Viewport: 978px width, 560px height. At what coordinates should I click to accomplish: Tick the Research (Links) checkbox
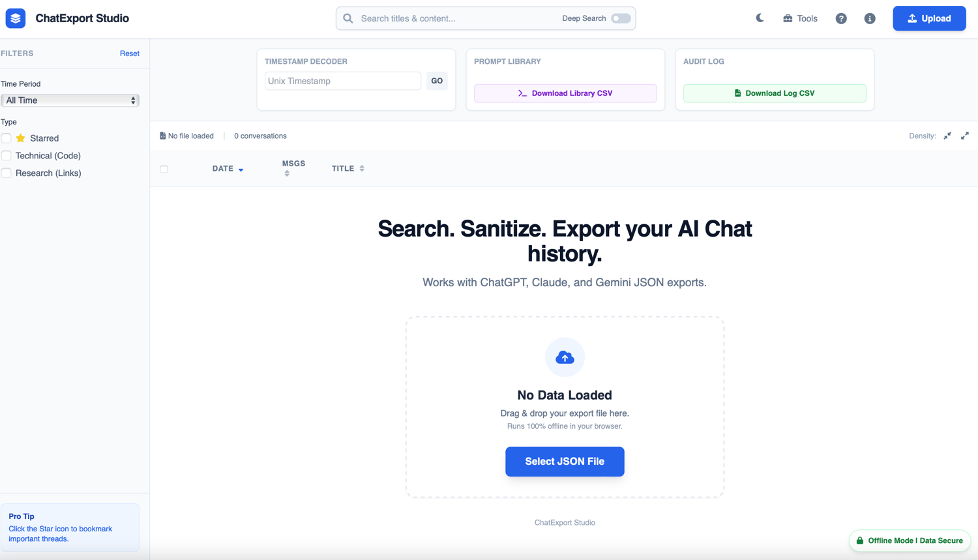[7, 173]
